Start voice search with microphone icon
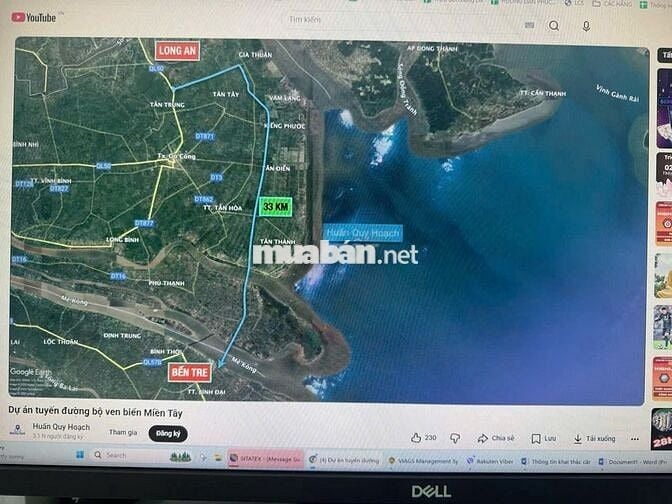Image resolution: width=672 pixels, height=504 pixels. click(x=586, y=26)
